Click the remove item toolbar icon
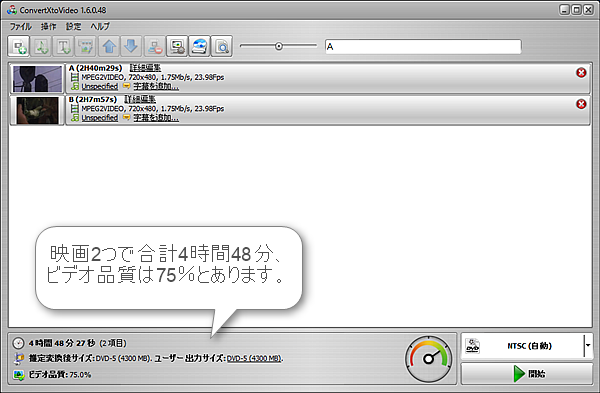This screenshot has height=393, width=600. point(155,47)
